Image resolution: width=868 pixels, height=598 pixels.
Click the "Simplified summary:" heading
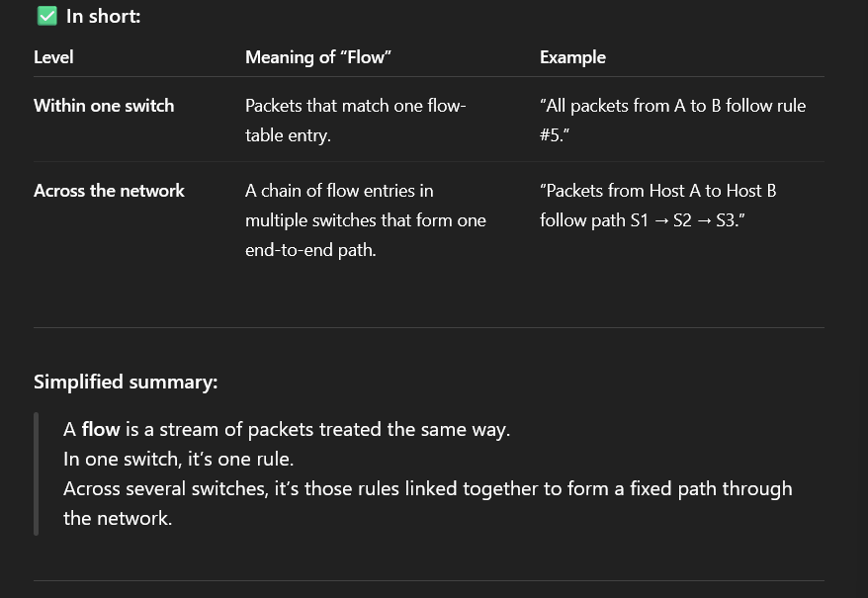[126, 383]
